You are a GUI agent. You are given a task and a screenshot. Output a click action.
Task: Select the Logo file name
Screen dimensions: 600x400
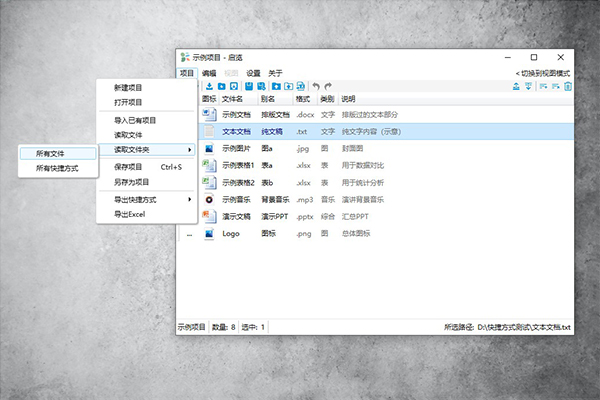tap(231, 233)
